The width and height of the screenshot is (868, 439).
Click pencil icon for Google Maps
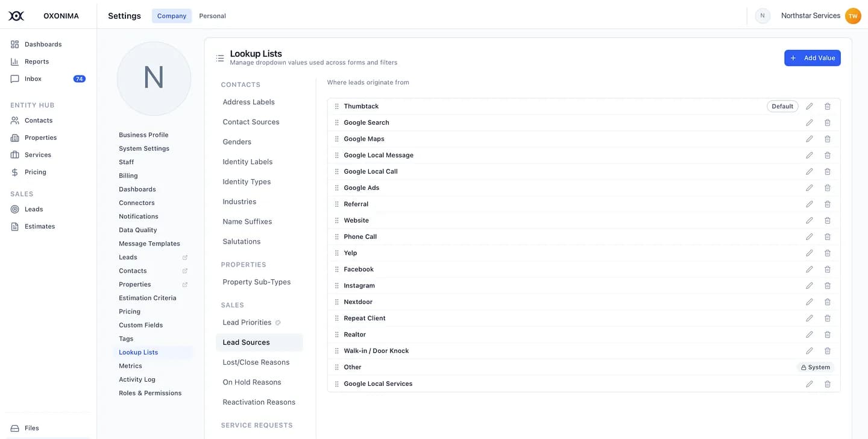pyautogui.click(x=810, y=139)
